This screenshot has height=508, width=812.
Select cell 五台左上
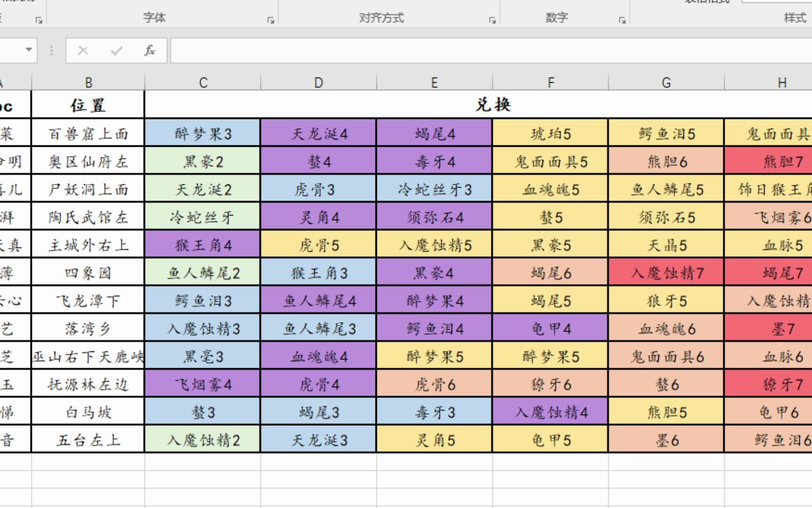[x=88, y=439]
